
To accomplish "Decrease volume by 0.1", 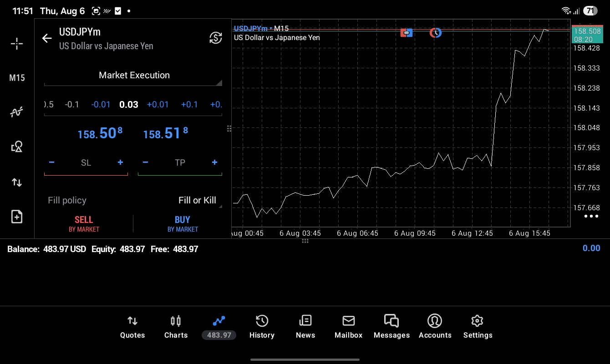I will [x=72, y=105].
